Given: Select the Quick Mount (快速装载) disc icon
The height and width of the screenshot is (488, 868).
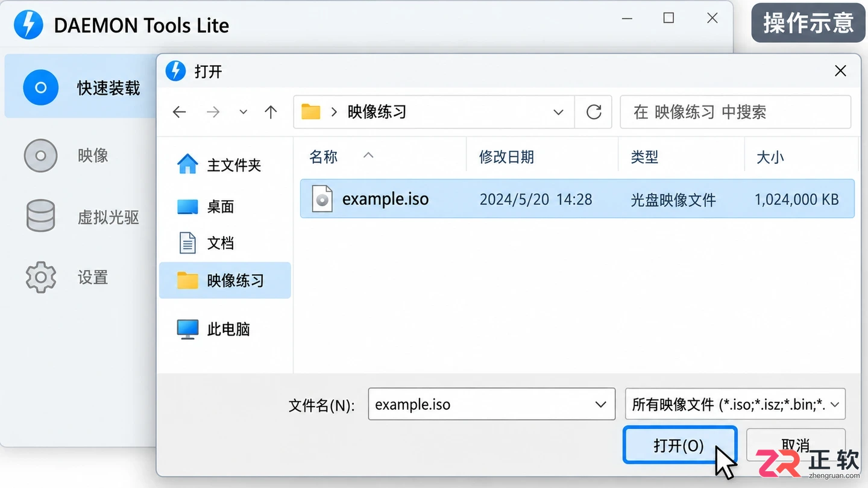Looking at the screenshot, I should [40, 88].
